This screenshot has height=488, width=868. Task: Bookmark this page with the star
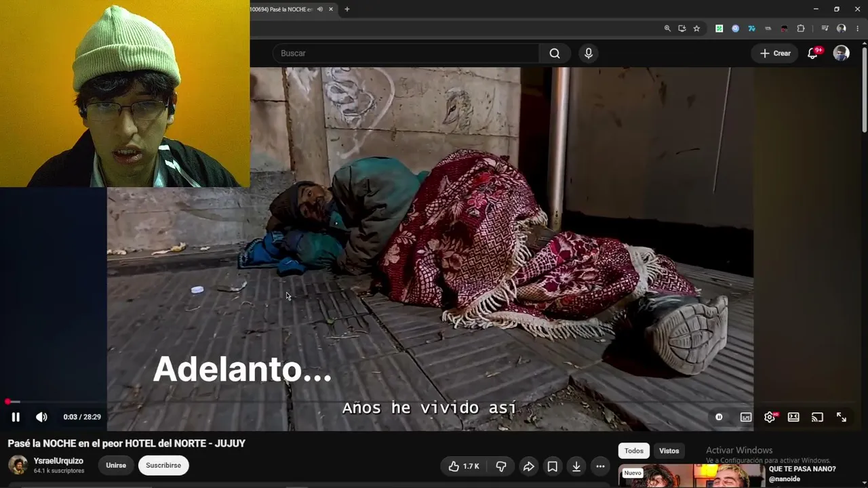pyautogui.click(x=696, y=28)
